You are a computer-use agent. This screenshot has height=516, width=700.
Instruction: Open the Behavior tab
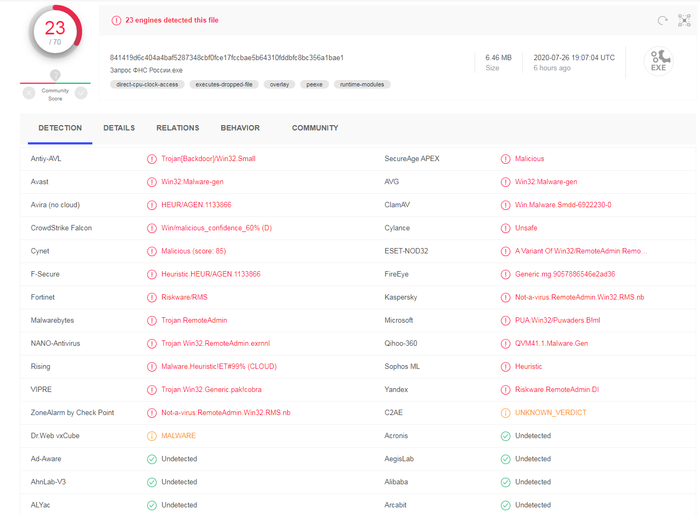240,128
